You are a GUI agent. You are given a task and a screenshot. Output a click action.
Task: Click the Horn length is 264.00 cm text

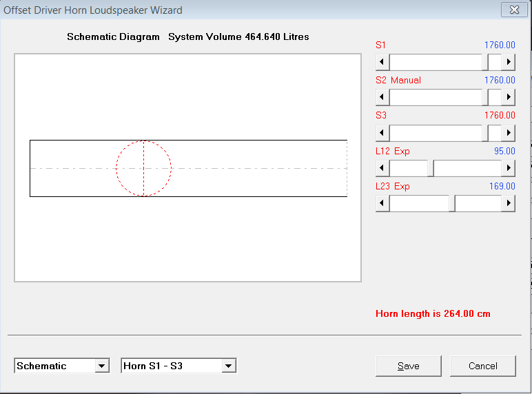pyautogui.click(x=433, y=313)
